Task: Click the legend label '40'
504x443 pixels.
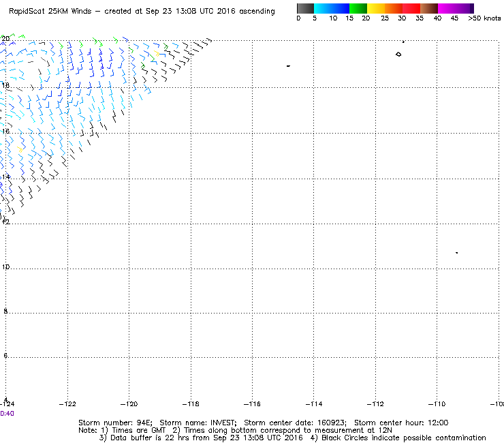Action: [437, 18]
